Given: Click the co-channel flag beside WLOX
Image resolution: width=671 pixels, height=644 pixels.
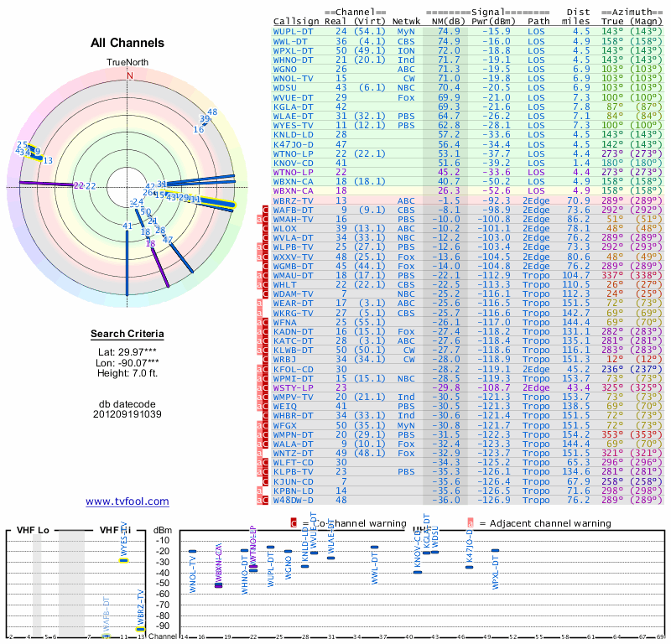Looking at the screenshot, I should tap(265, 228).
